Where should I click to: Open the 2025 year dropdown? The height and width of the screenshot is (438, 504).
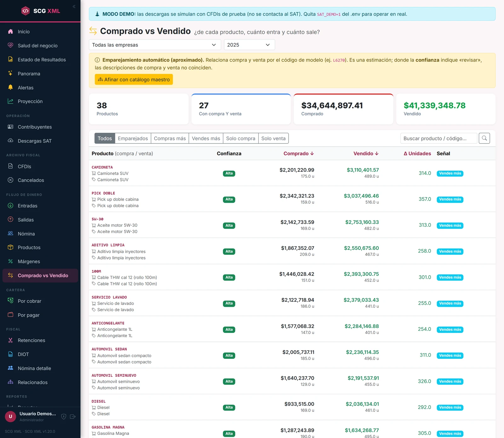pos(249,45)
